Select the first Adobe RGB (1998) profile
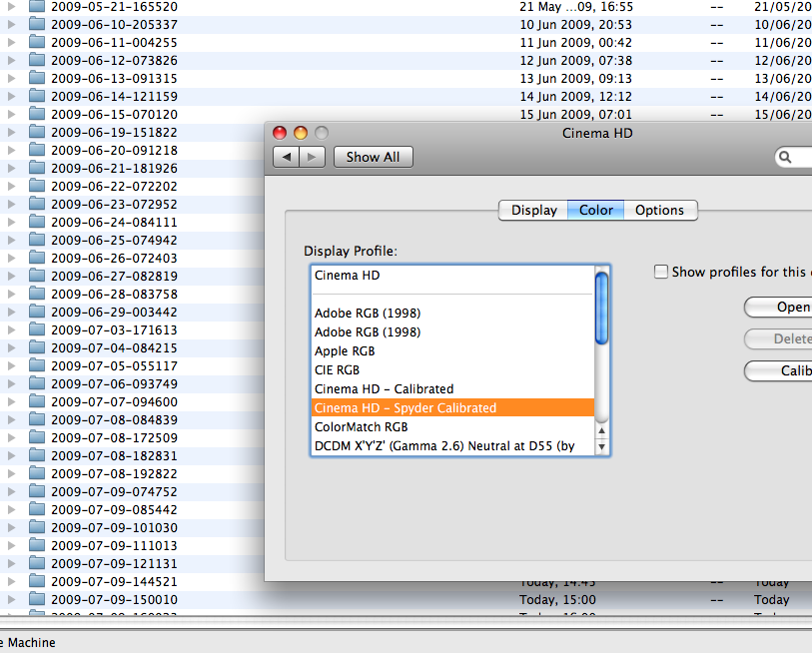 point(453,314)
